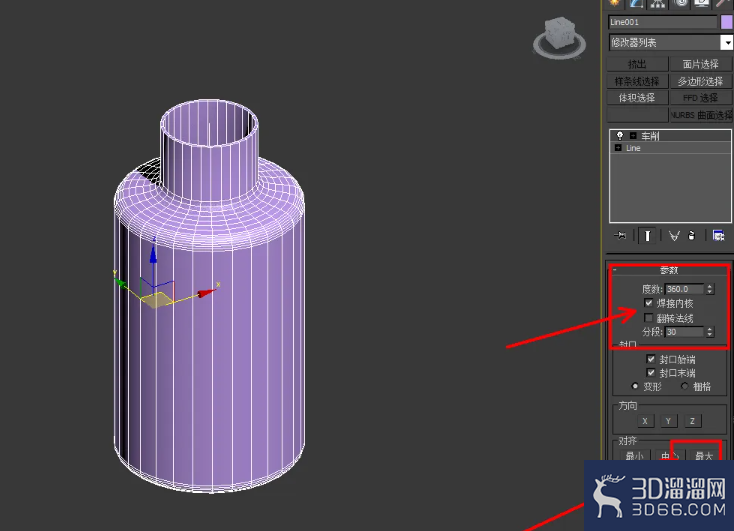
Task: Click the Line001 object name field
Action: (x=662, y=22)
